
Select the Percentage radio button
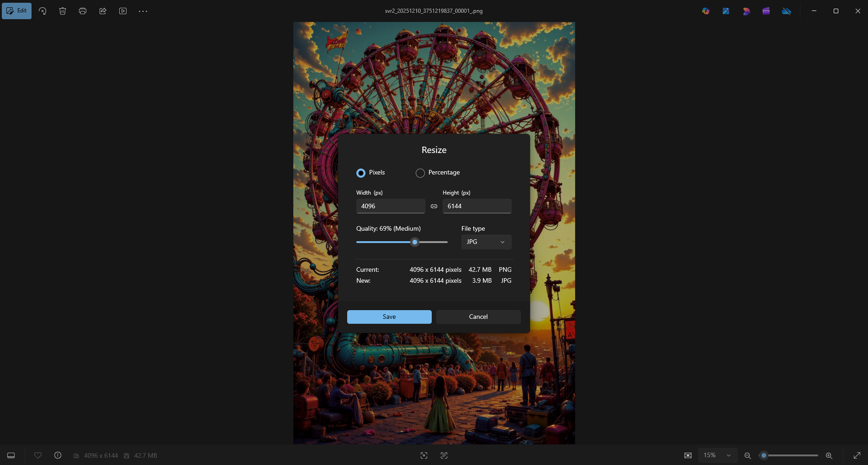(x=420, y=173)
